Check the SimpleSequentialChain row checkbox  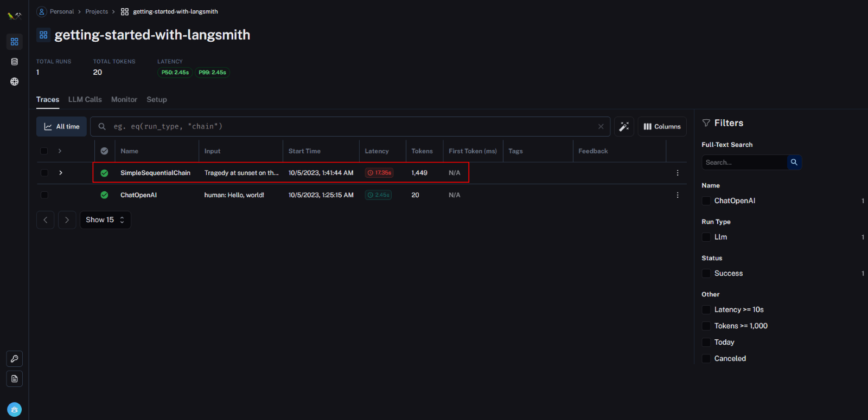pos(44,173)
